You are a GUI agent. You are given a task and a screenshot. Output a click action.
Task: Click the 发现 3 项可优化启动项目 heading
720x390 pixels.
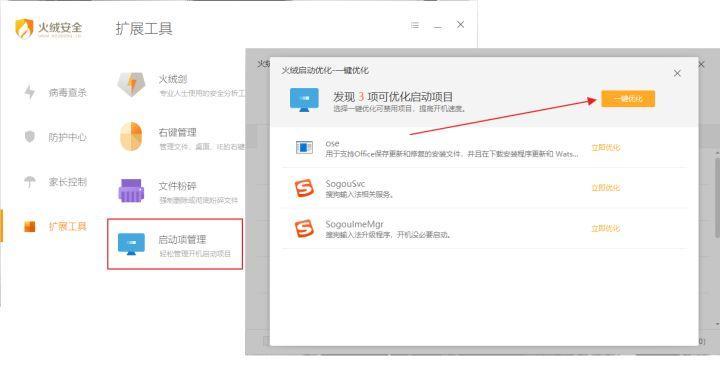pos(393,97)
